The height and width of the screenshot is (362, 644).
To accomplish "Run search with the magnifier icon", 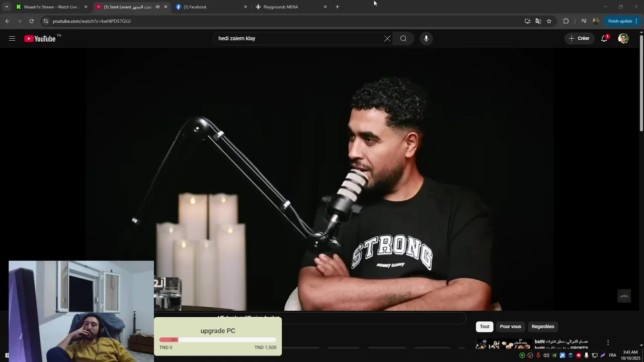I will tap(404, 39).
